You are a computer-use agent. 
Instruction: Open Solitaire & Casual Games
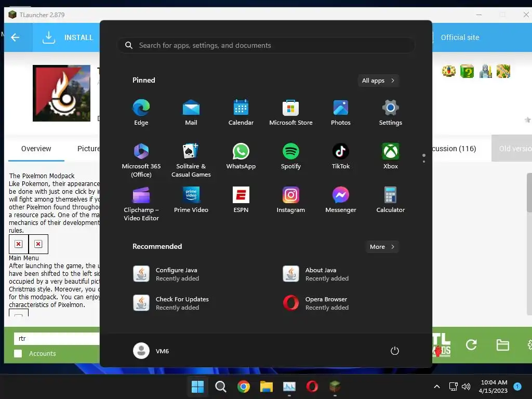point(191,160)
